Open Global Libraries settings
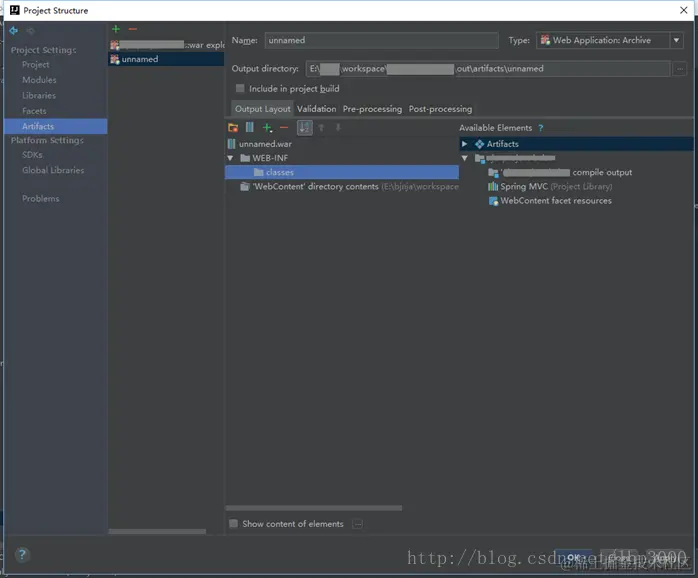698x578 pixels. click(x=53, y=170)
